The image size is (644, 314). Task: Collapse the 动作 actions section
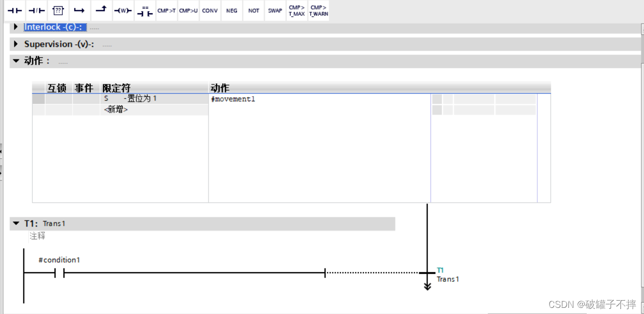[15, 61]
